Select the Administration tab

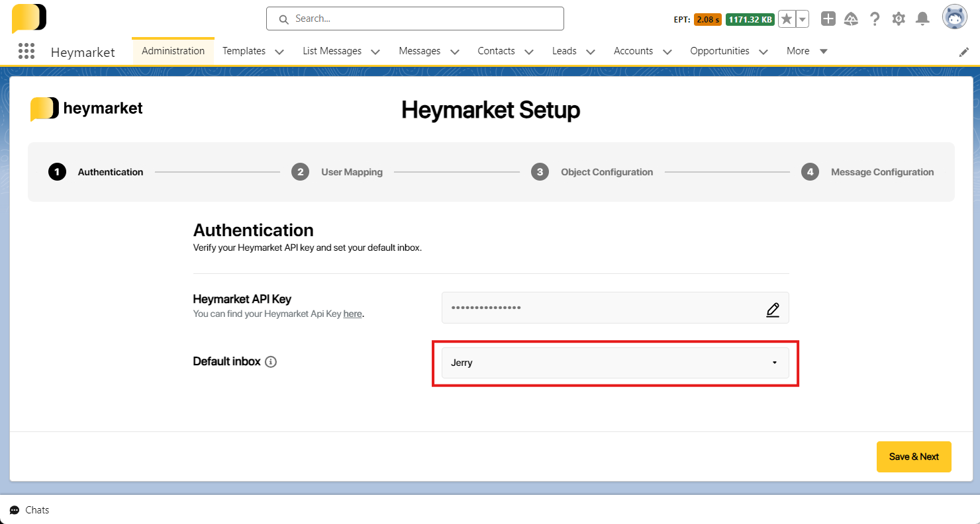tap(173, 51)
